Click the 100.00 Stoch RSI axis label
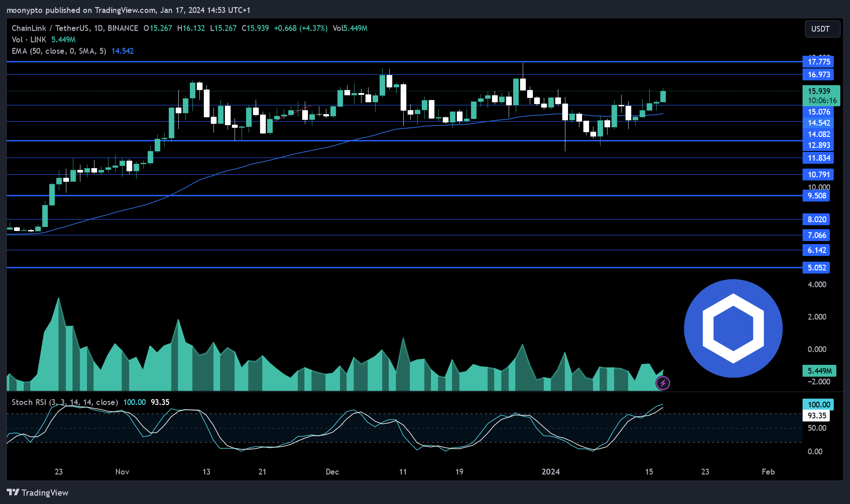 (818, 404)
